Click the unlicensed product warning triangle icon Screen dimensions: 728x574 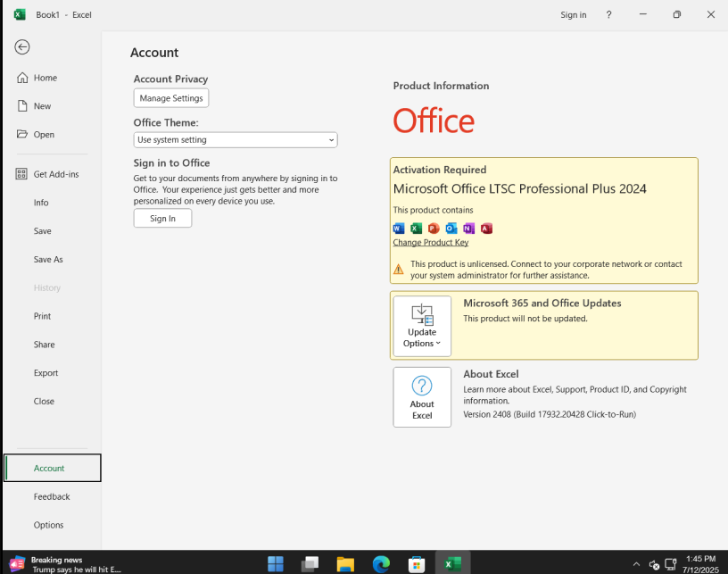click(399, 270)
